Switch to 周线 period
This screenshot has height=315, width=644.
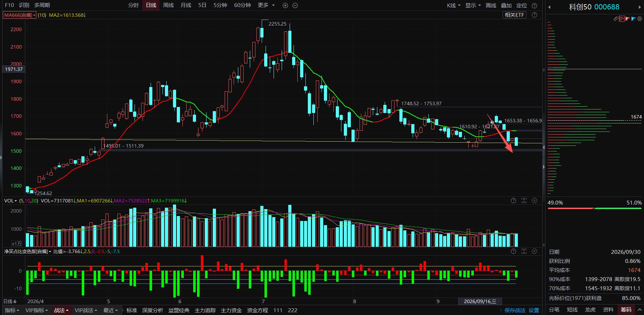168,5
